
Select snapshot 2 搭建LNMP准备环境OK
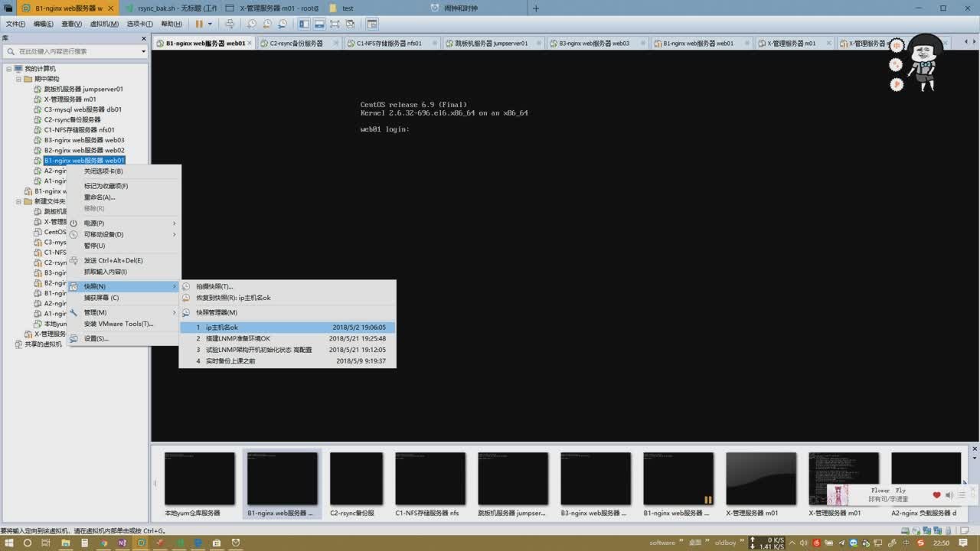(287, 338)
